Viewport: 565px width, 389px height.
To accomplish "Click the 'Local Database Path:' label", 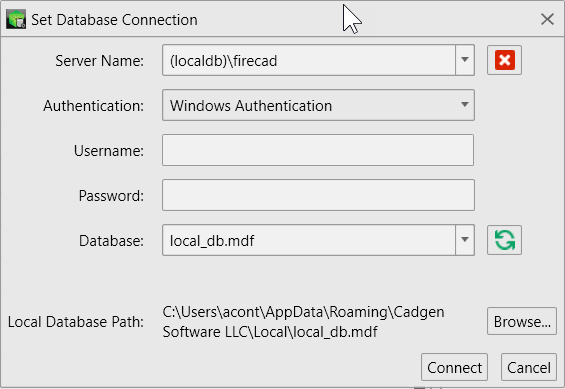I will point(76,322).
